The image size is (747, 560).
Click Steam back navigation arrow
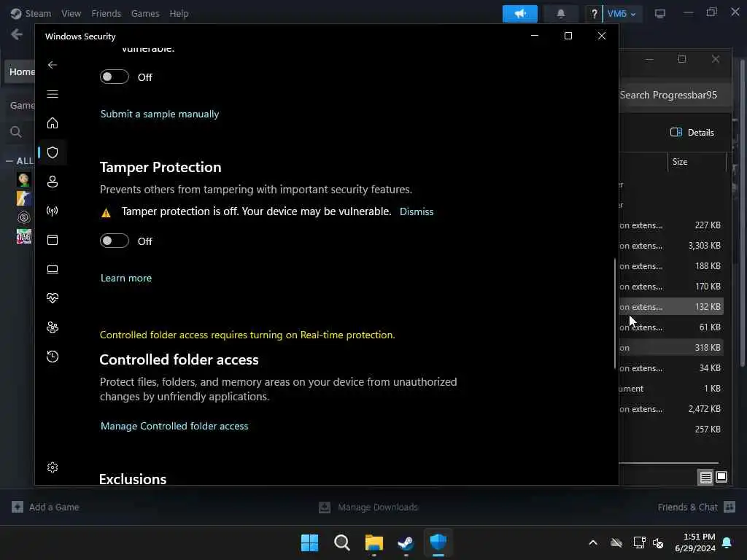(x=17, y=34)
